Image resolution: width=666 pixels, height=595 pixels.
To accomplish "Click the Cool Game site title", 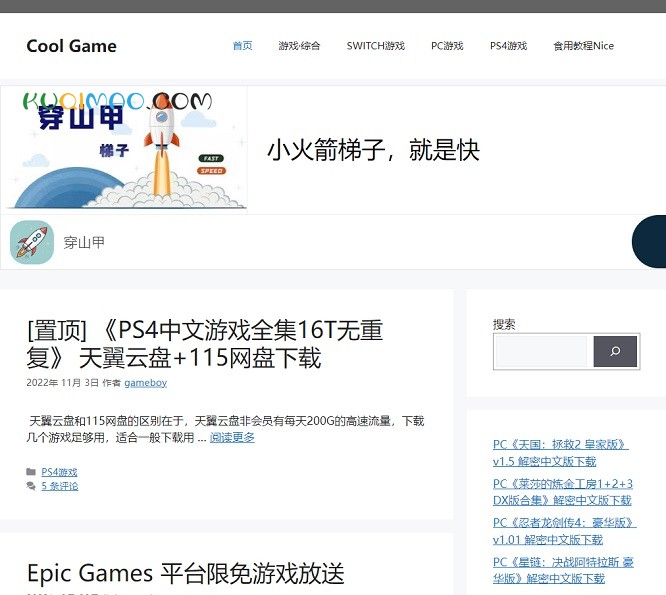I will pos(71,46).
